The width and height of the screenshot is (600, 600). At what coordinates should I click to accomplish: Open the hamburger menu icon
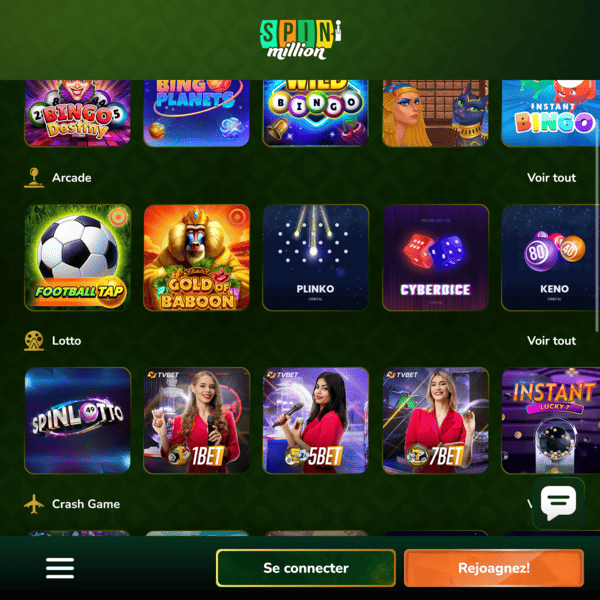pyautogui.click(x=60, y=568)
